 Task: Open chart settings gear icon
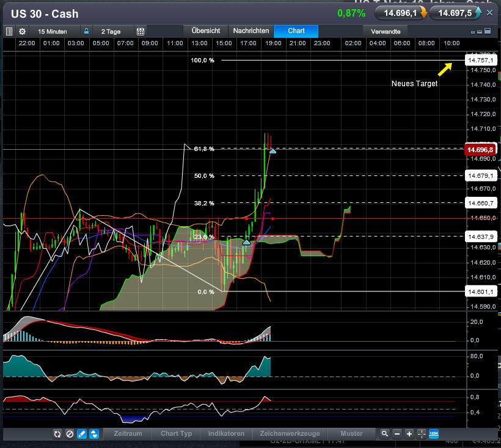coord(22,31)
